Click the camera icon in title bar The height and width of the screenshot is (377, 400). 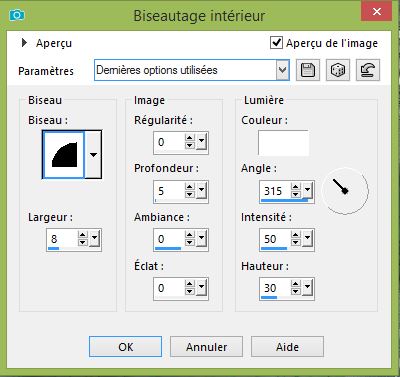click(x=17, y=15)
